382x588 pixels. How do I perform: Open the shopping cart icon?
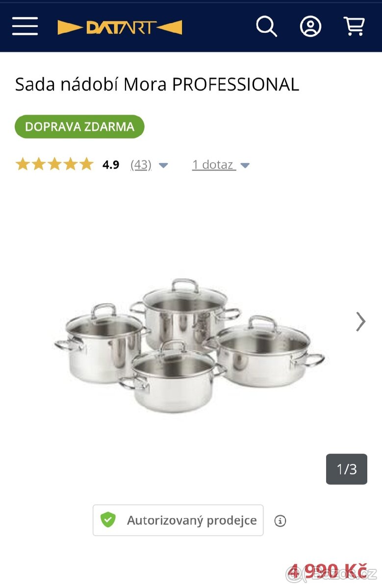click(x=354, y=26)
